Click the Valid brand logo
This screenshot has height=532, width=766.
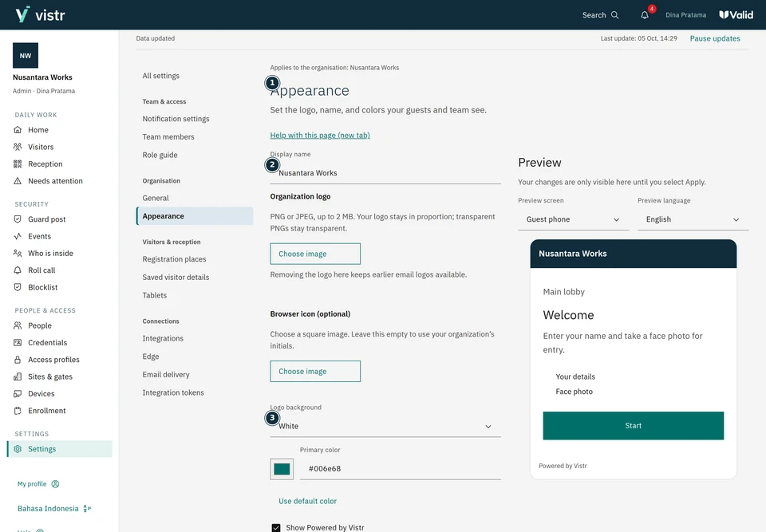tap(736, 14)
